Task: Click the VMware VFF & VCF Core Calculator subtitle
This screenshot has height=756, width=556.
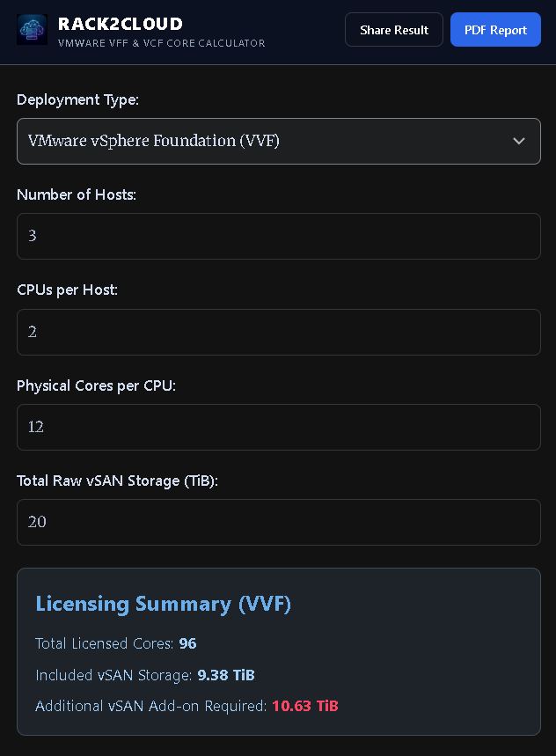Action: point(162,43)
